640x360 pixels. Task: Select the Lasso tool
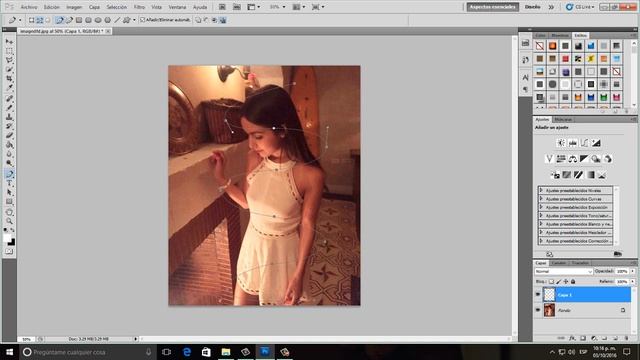click(9, 60)
